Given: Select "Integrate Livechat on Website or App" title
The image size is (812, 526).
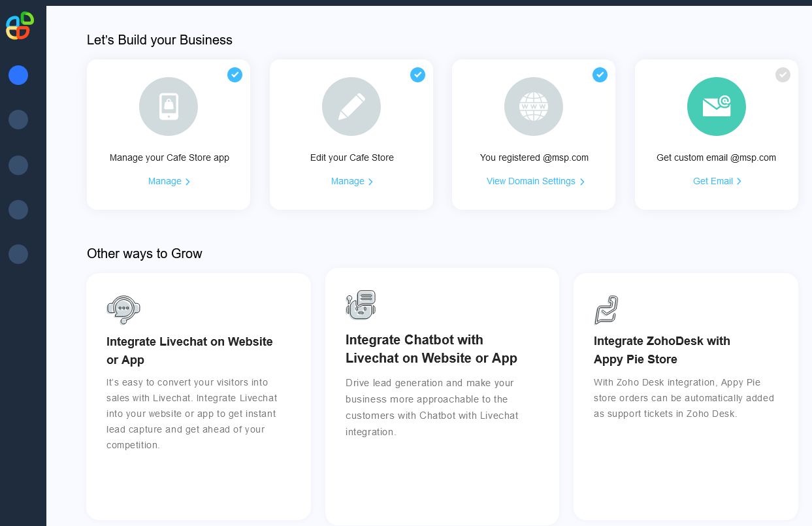Looking at the screenshot, I should tap(189, 351).
